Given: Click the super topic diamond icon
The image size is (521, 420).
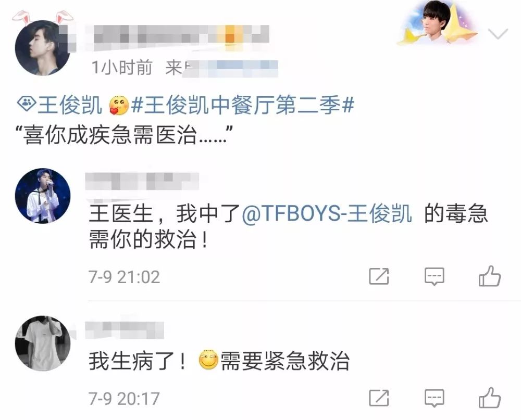Looking at the screenshot, I should tap(27, 104).
